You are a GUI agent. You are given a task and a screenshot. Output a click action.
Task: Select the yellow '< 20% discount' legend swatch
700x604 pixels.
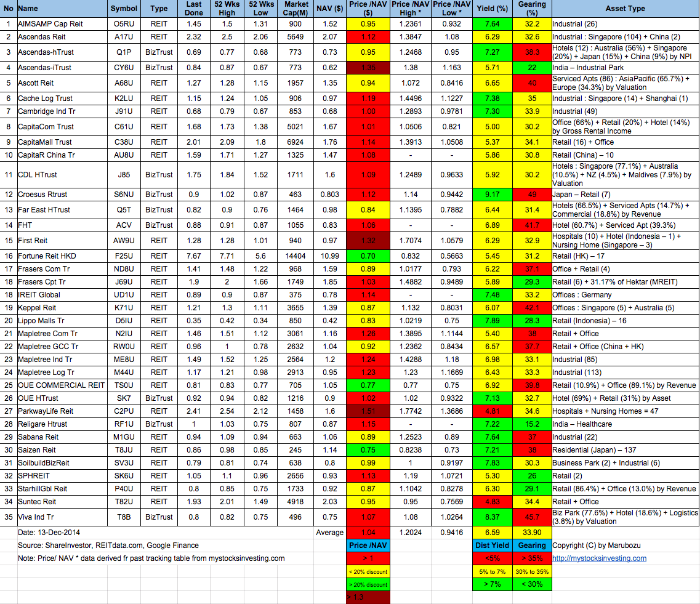368,571
